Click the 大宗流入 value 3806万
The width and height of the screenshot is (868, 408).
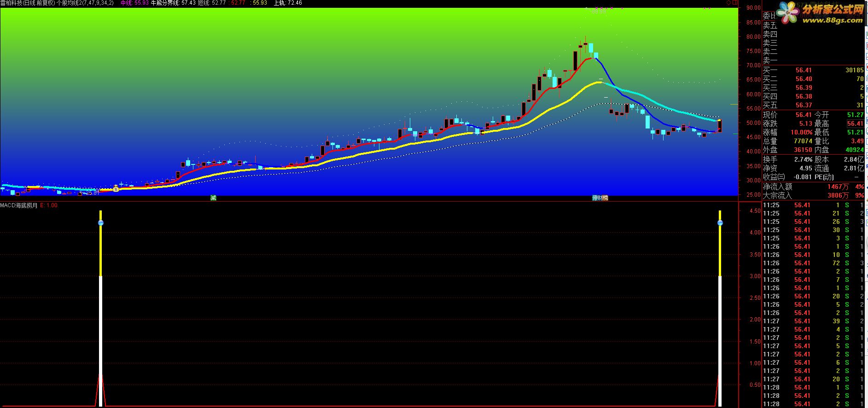838,195
